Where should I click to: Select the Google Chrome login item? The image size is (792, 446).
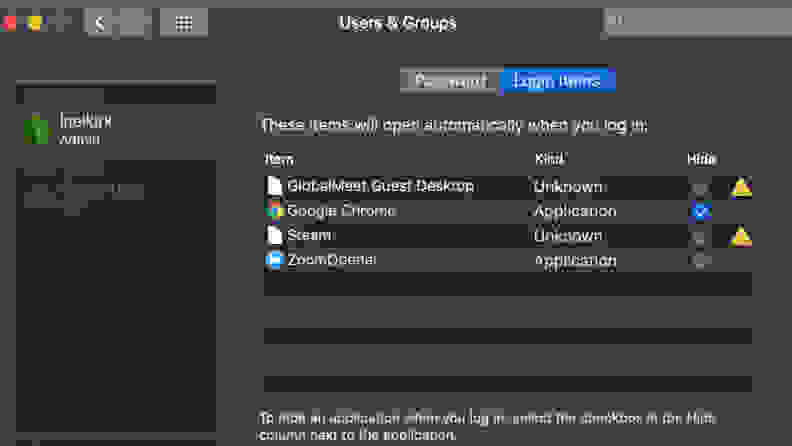(x=508, y=211)
